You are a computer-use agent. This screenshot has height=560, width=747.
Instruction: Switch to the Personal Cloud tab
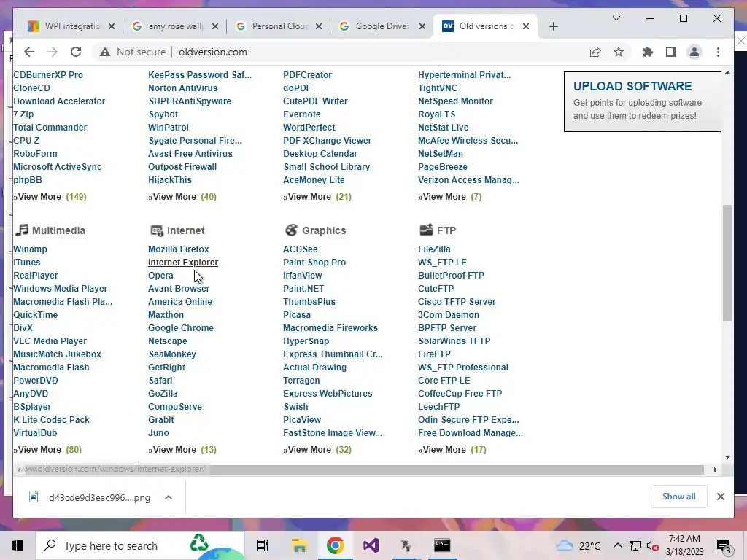tap(279, 26)
